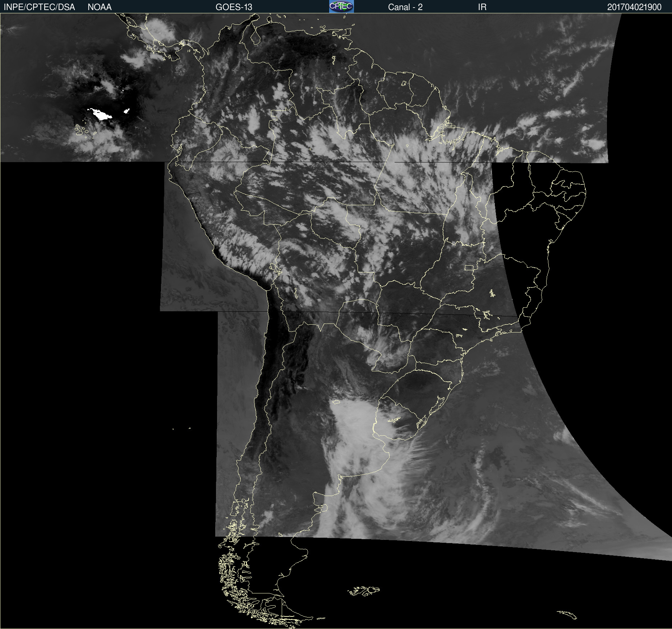Viewport: 672px width, 629px height.
Task: Click the CPTEC logo in header
Action: point(341,6)
